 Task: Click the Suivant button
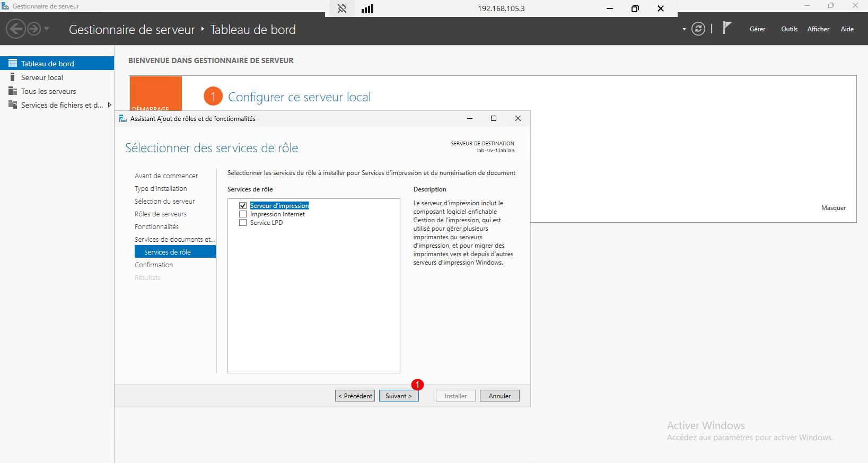click(399, 396)
